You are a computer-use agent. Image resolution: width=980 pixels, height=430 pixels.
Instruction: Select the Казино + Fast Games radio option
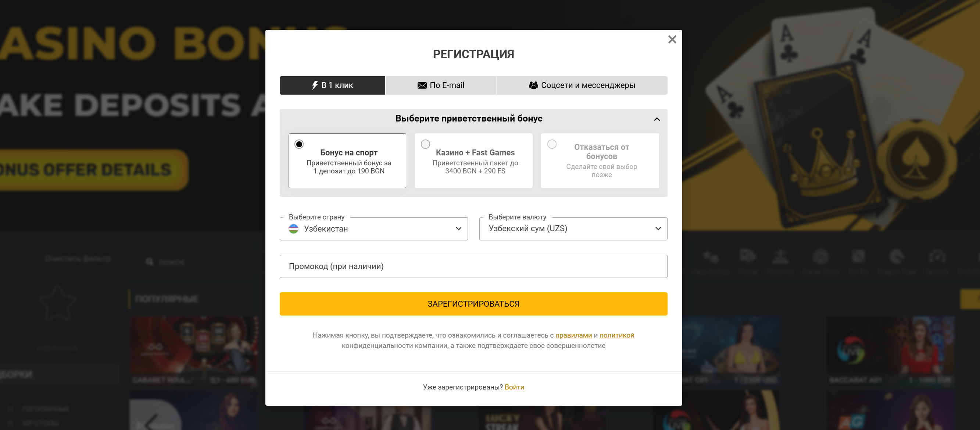pyautogui.click(x=425, y=144)
